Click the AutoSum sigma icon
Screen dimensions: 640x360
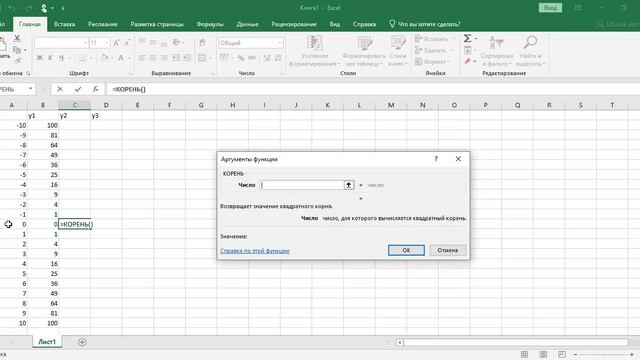pos(468,39)
